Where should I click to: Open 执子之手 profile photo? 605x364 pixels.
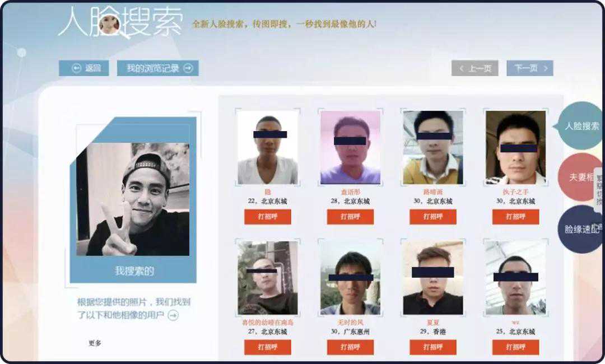515,148
